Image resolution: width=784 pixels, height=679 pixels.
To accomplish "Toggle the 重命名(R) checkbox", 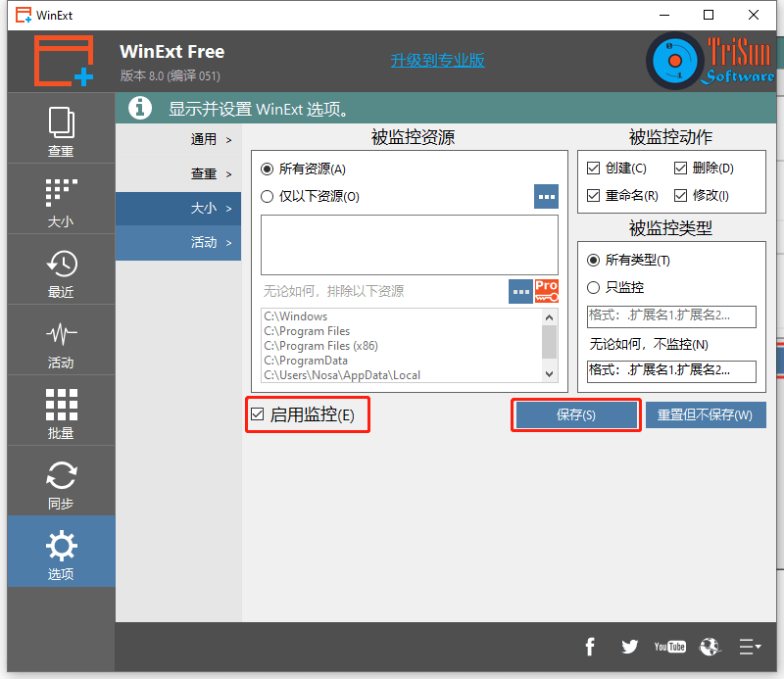I will pyautogui.click(x=593, y=196).
